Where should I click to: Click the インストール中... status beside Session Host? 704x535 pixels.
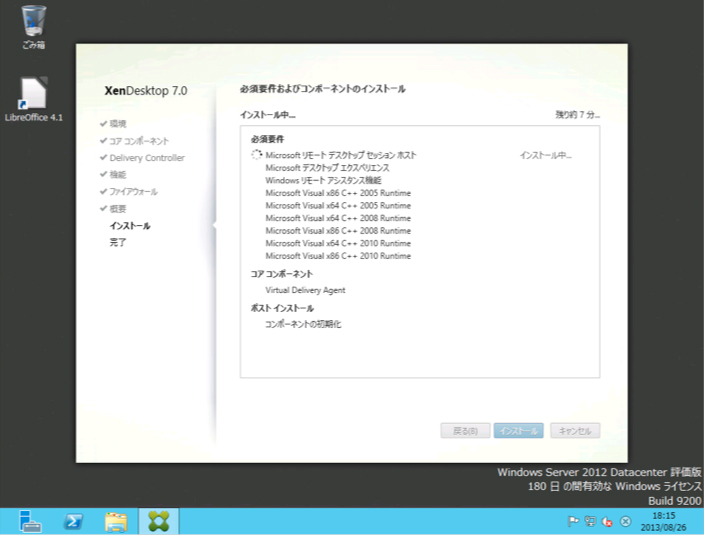coord(546,156)
